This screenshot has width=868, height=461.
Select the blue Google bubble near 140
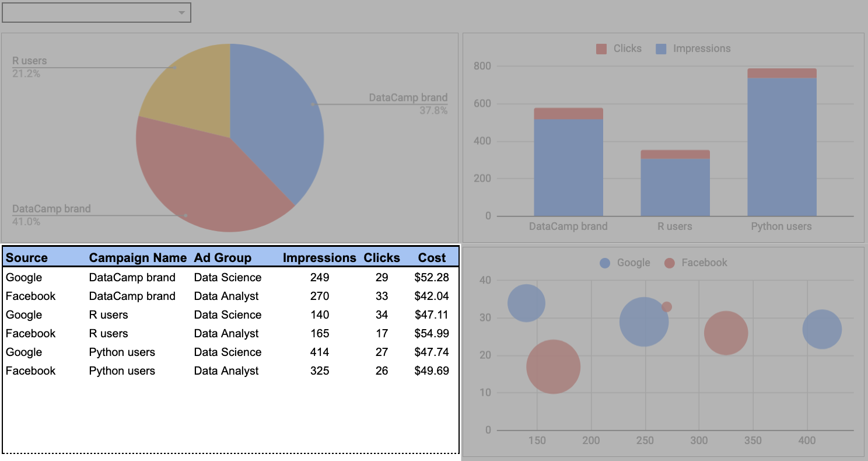526,303
